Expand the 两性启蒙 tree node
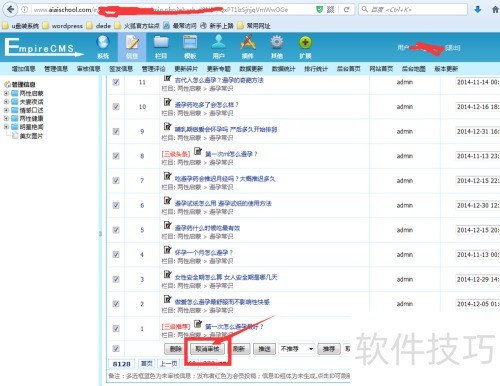This screenshot has width=500, height=386. [6, 93]
